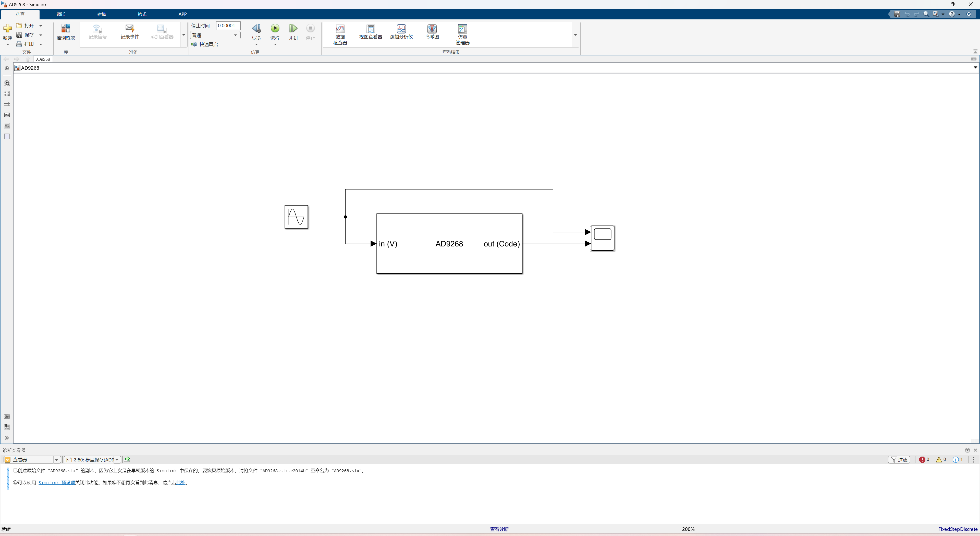Screen dimensions: 980x536
Task: Select the 仿真 tab
Action: click(20, 15)
